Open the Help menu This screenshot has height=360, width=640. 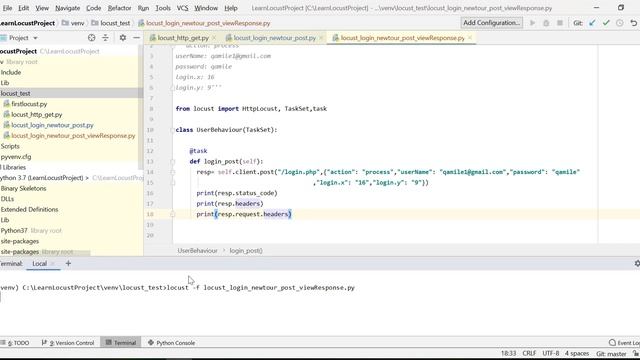231,8
